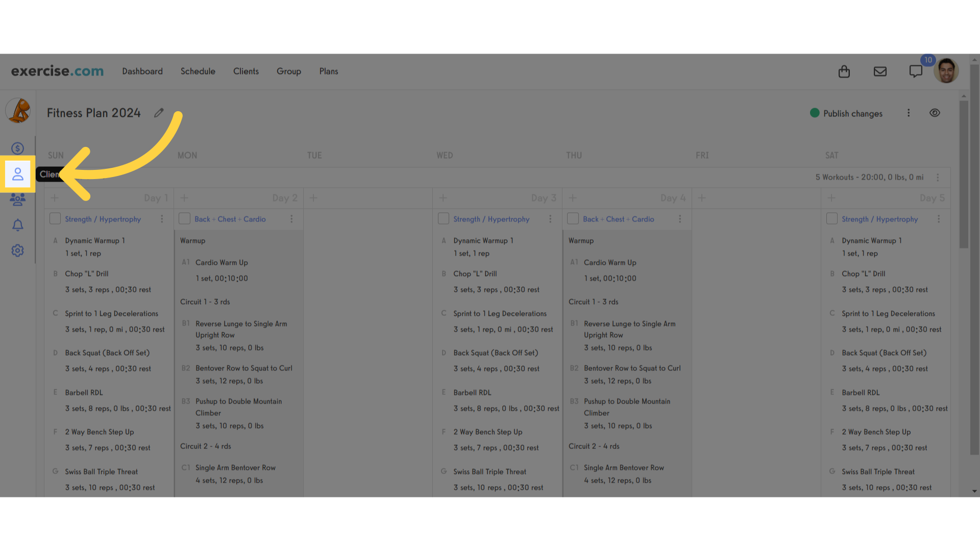Screen dimensions: 980x551
Task: Open three-dot menu for Sunday workout
Action: pyautogui.click(x=161, y=219)
